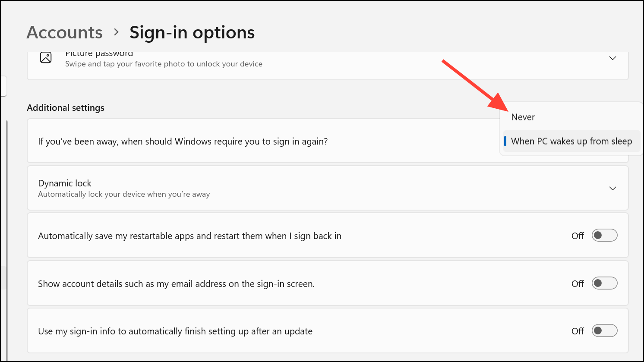Click the Picture password icon

coord(46,58)
